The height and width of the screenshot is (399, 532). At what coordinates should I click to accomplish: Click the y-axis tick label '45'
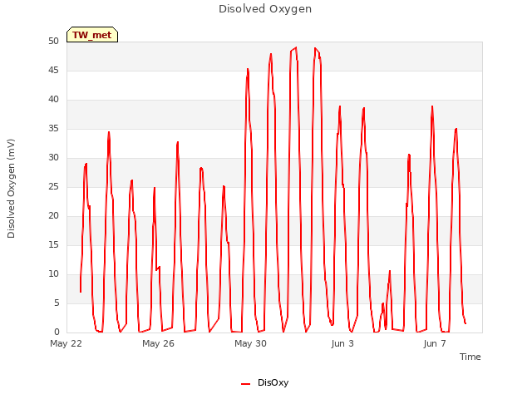point(53,71)
